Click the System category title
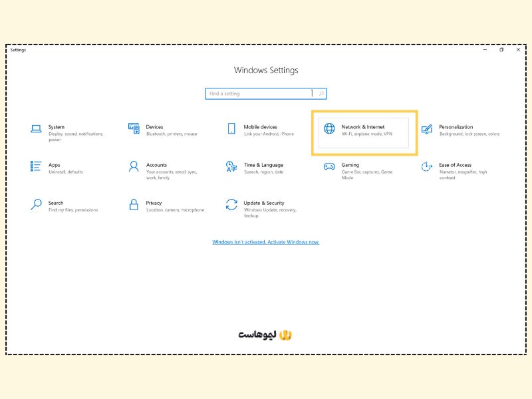This screenshot has height=399, width=532. click(x=57, y=127)
